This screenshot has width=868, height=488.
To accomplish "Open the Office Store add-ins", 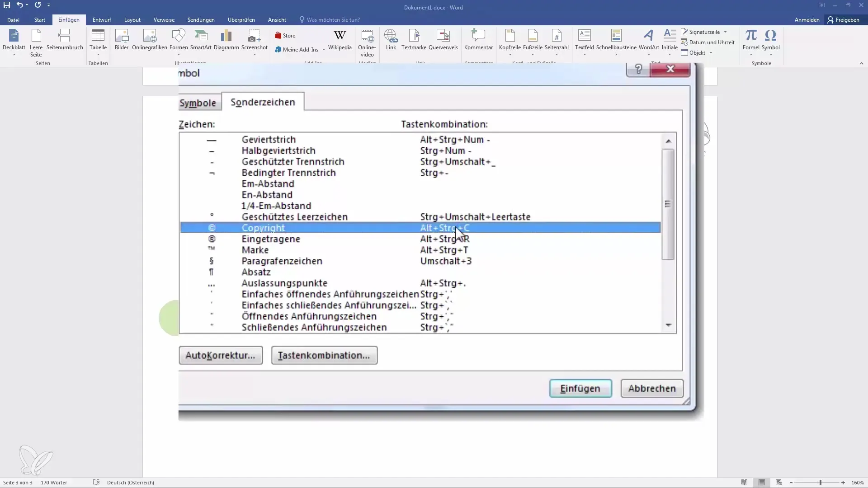I will tap(285, 36).
